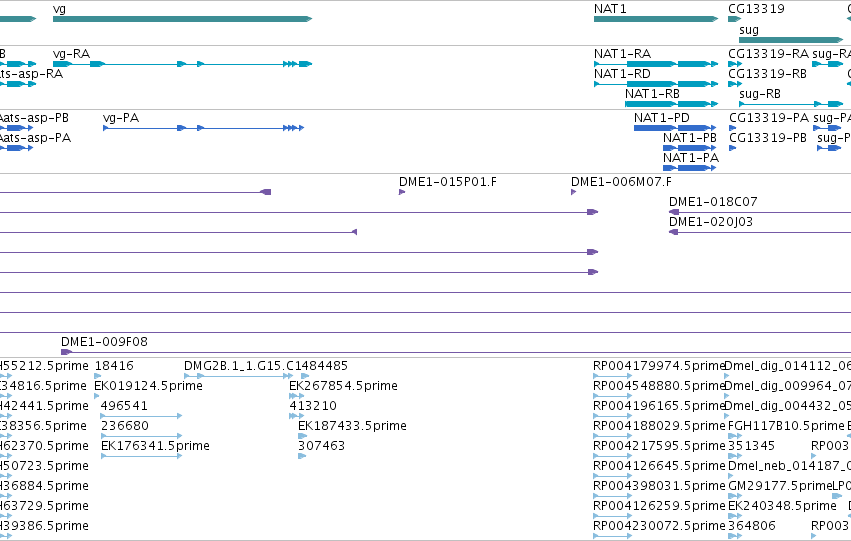This screenshot has height=541, width=851.
Task: Click the CG13319 gene label
Action: click(756, 9)
